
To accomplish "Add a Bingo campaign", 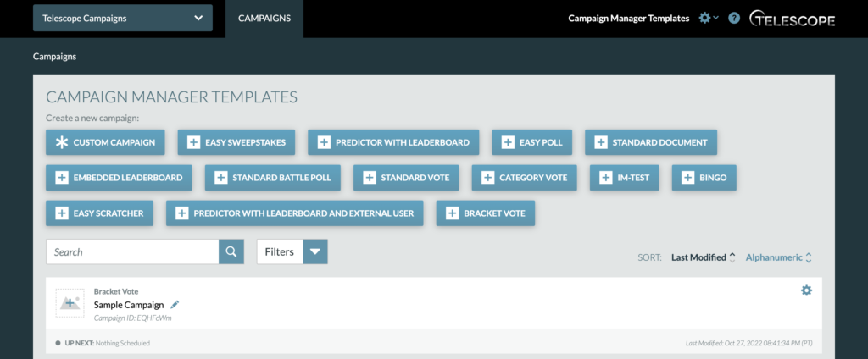I will (x=704, y=178).
